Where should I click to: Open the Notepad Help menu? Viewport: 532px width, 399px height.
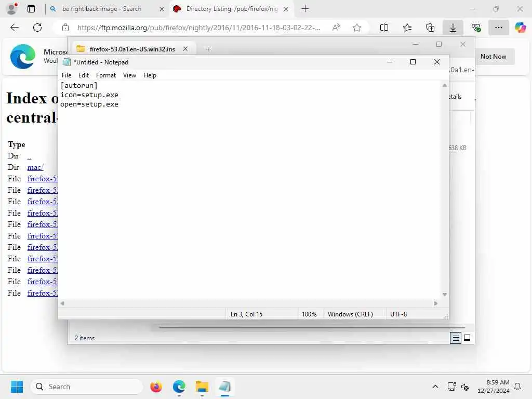tap(150, 75)
